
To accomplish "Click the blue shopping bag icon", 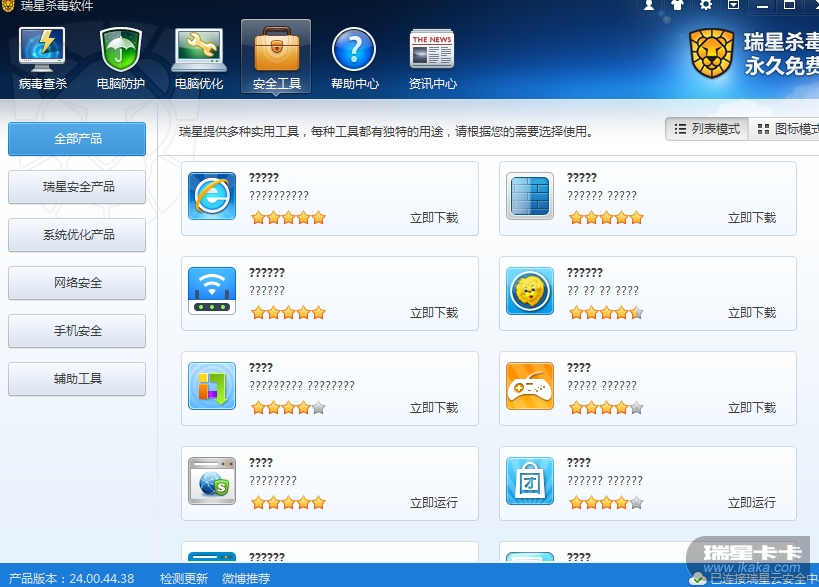I will (530, 482).
